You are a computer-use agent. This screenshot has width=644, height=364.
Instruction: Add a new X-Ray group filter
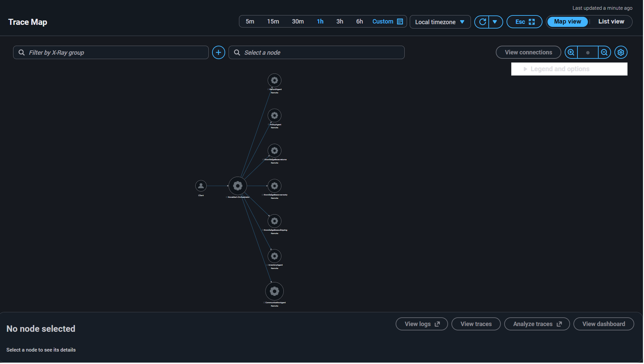pos(218,52)
